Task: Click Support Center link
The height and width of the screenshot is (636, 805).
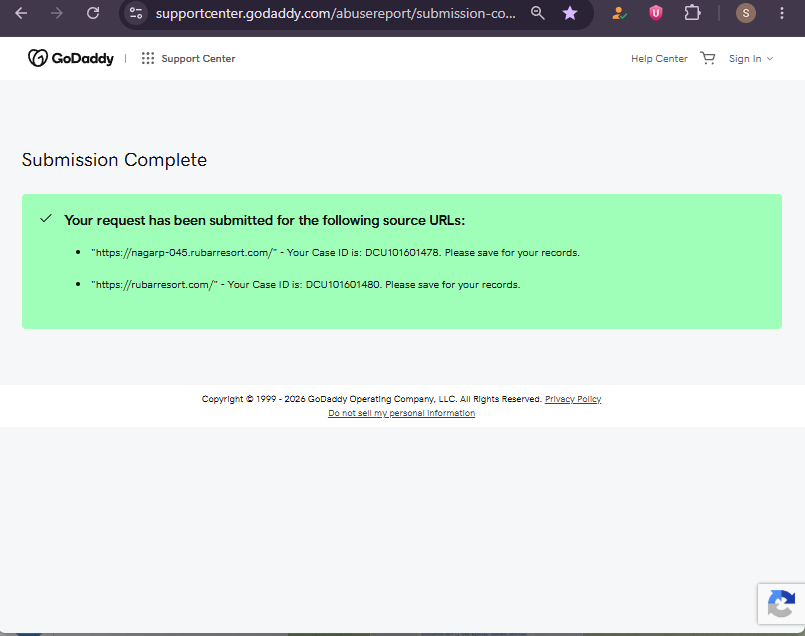Action: click(x=198, y=59)
